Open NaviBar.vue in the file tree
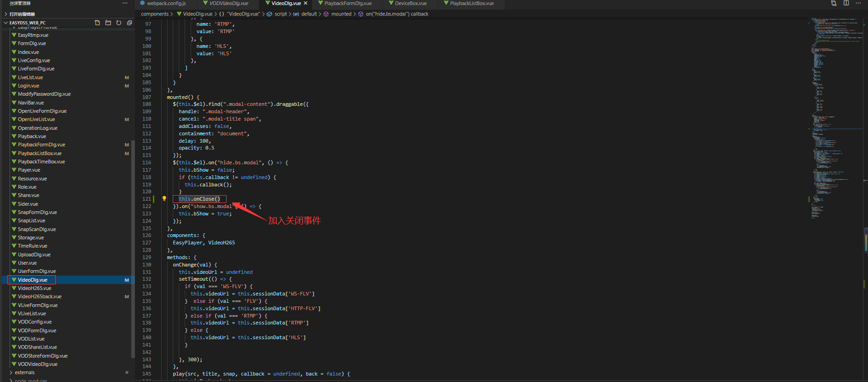 click(31, 103)
